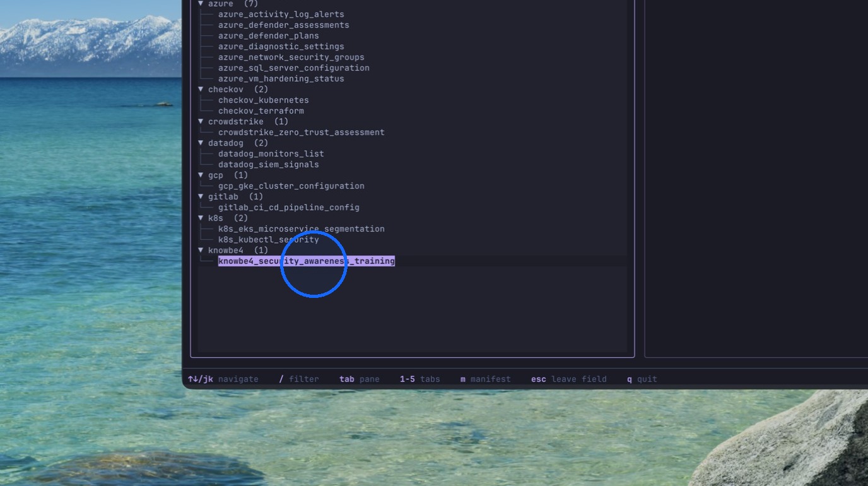Image resolution: width=868 pixels, height=486 pixels.
Task: Choose k8s_eks_microservice_segmentation
Action: (x=302, y=229)
